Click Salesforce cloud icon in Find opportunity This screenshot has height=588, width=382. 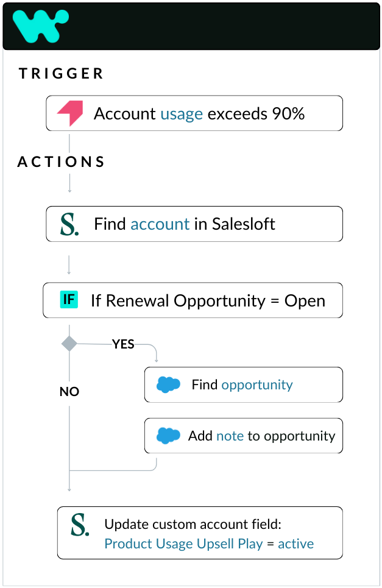[x=169, y=384]
